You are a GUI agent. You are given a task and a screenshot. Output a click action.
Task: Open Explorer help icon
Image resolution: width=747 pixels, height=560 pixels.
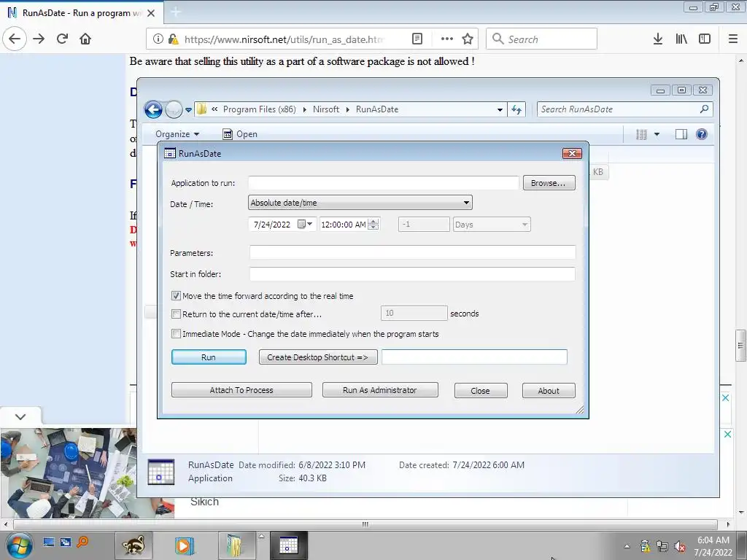click(701, 134)
